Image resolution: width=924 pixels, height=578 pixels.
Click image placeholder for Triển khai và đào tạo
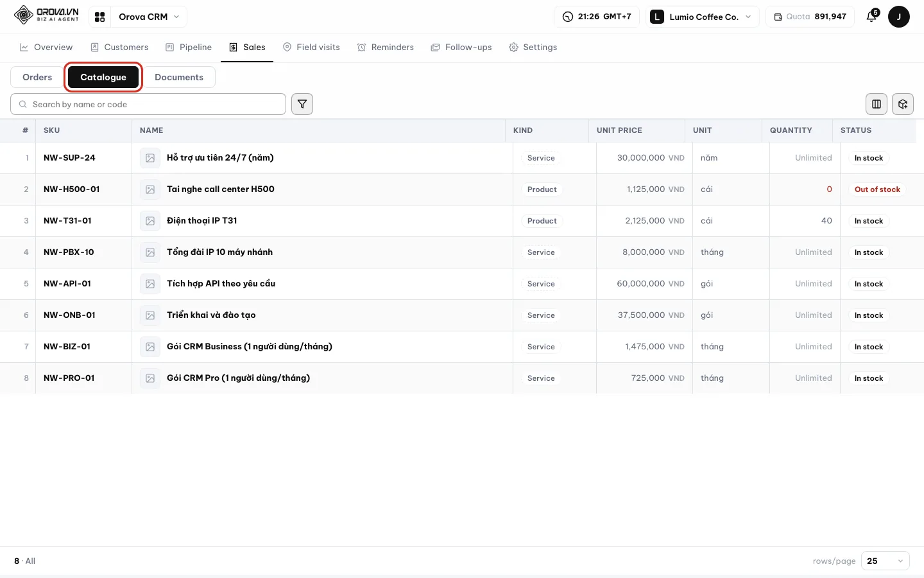coord(150,315)
